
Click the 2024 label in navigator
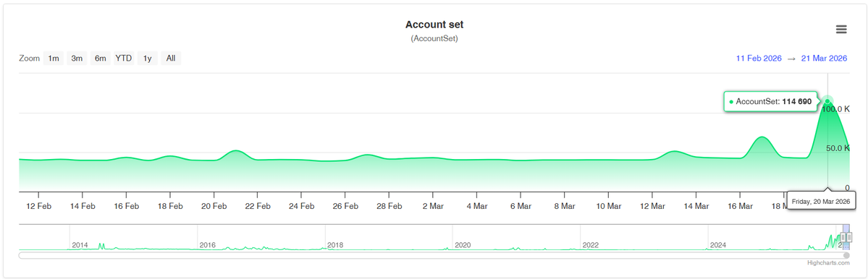(718, 245)
